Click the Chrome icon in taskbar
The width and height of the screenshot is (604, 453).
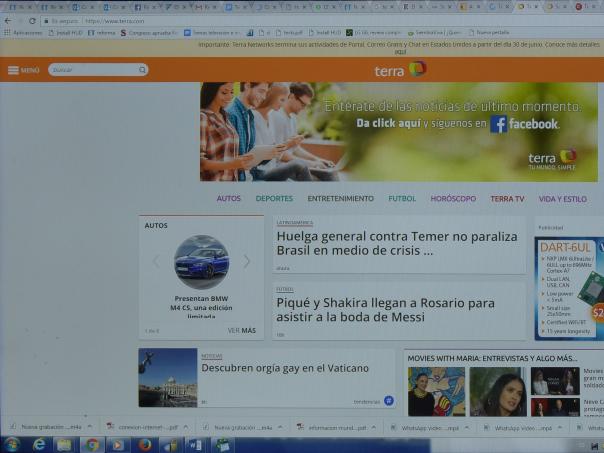[x=92, y=444]
